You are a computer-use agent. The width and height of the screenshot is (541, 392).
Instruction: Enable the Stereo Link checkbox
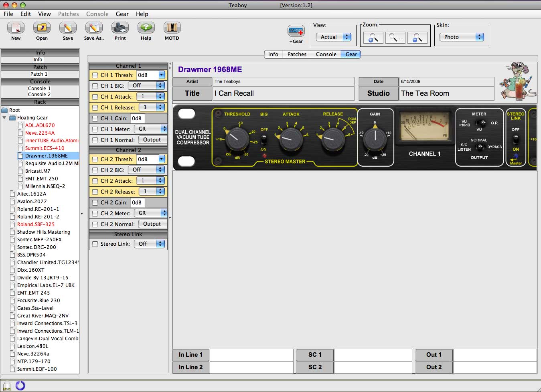click(x=95, y=244)
